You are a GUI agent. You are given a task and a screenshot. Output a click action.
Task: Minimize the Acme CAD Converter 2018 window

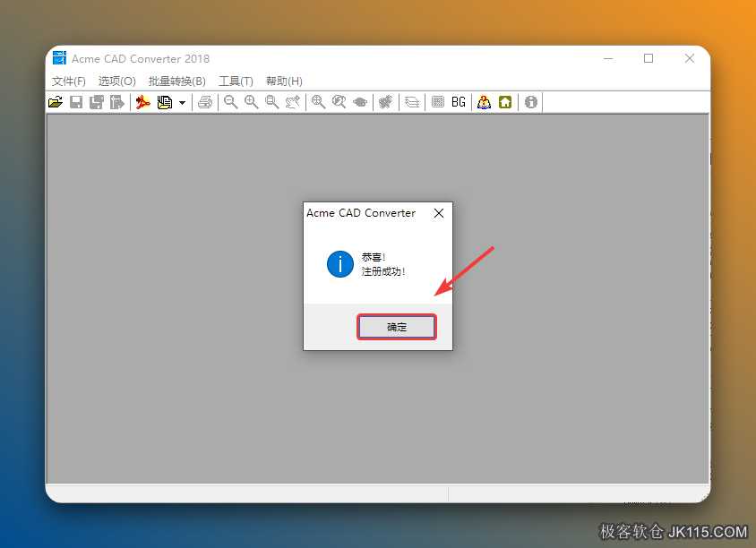point(608,59)
